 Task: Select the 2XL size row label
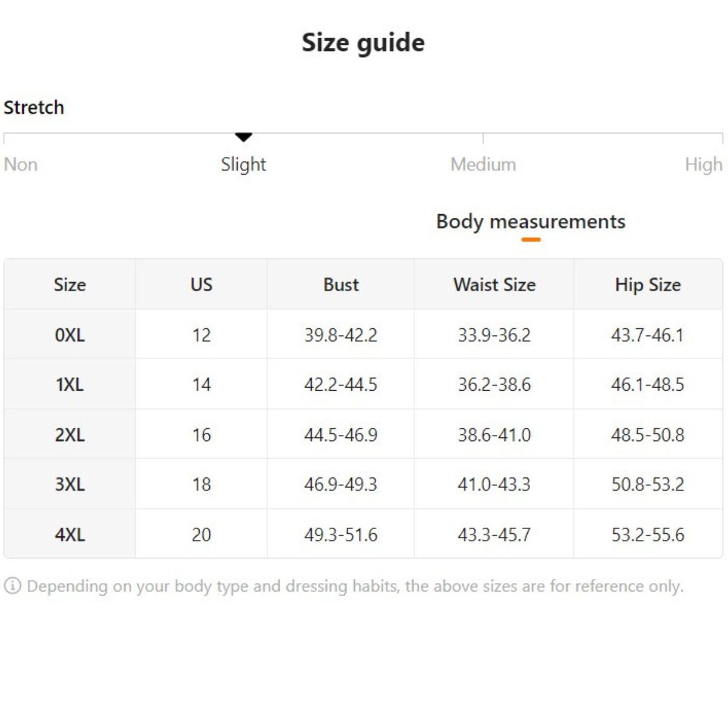click(70, 435)
